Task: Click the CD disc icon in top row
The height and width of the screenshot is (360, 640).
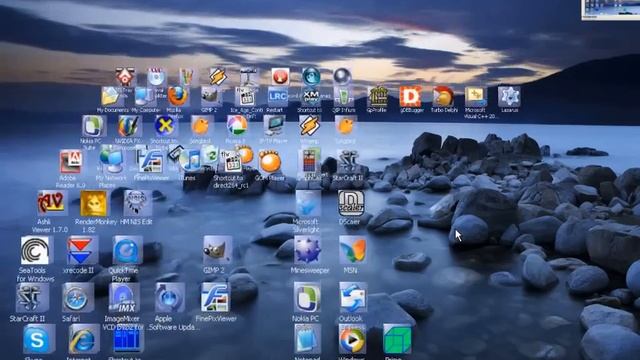Action: (156, 76)
